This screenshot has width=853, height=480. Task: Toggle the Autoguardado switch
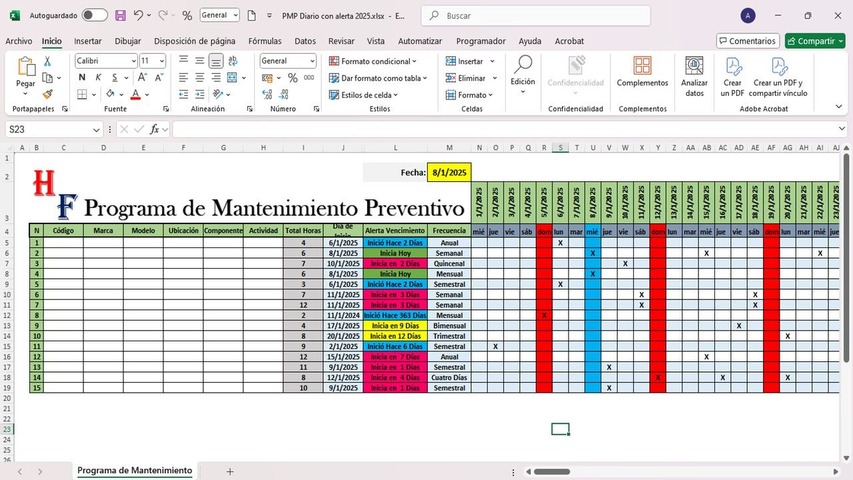(95, 16)
